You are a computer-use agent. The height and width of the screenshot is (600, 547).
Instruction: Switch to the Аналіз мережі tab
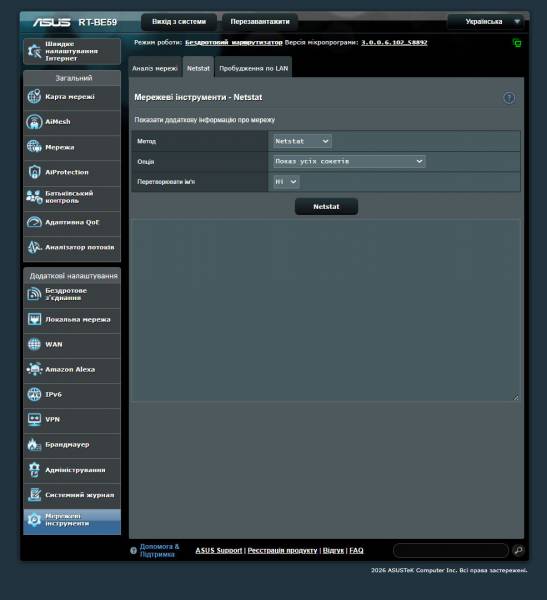155,68
